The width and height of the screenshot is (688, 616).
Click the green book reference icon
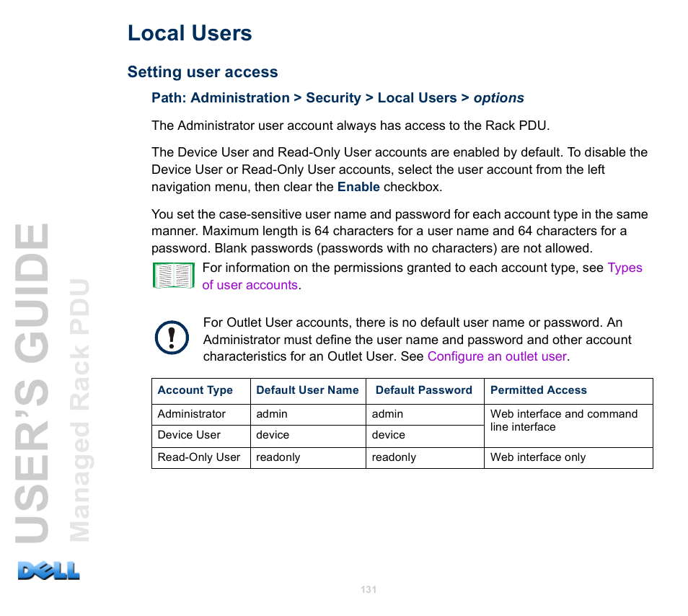[174, 276]
